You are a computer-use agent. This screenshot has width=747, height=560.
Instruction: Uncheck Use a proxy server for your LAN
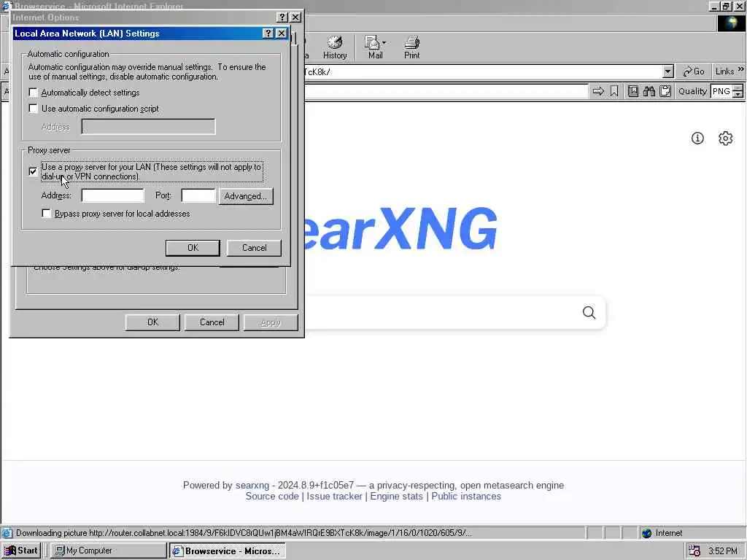pyautogui.click(x=33, y=171)
